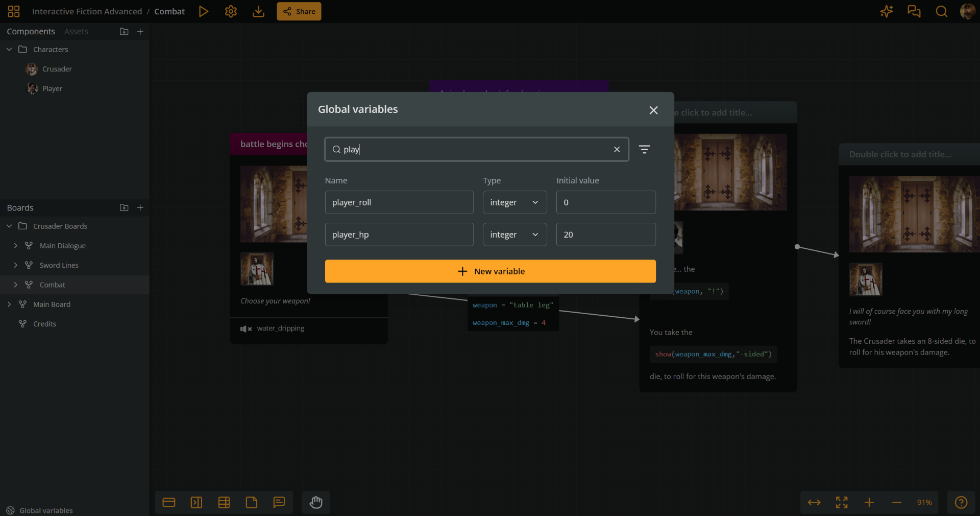Fit canvas width with arrows icon

814,502
